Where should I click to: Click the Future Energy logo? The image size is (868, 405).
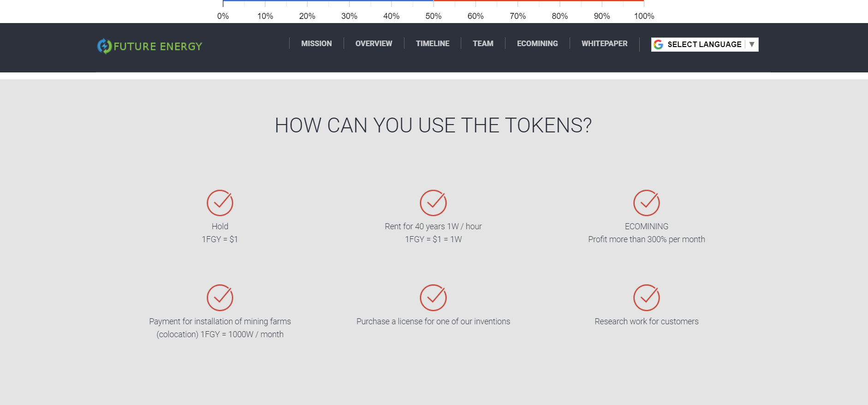150,46
